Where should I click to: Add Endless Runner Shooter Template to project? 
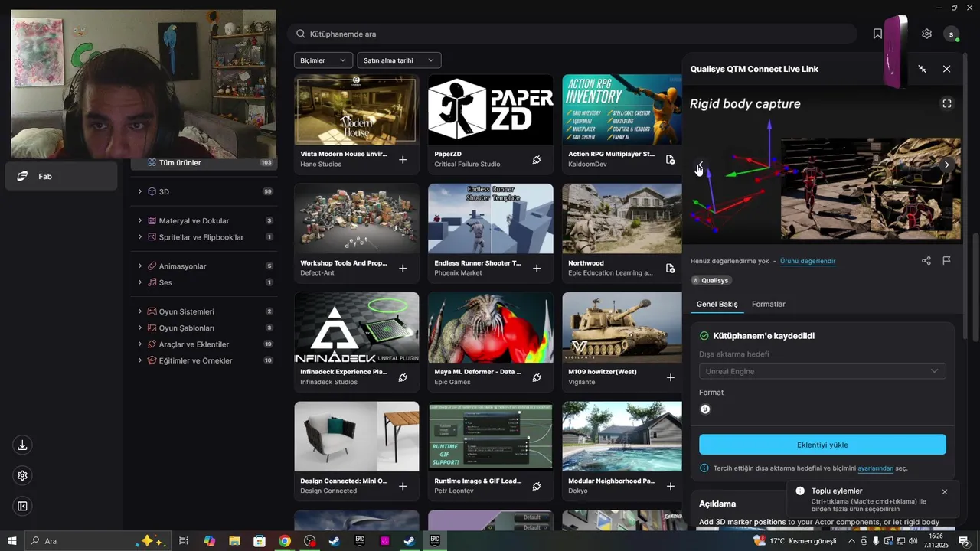pos(537,268)
